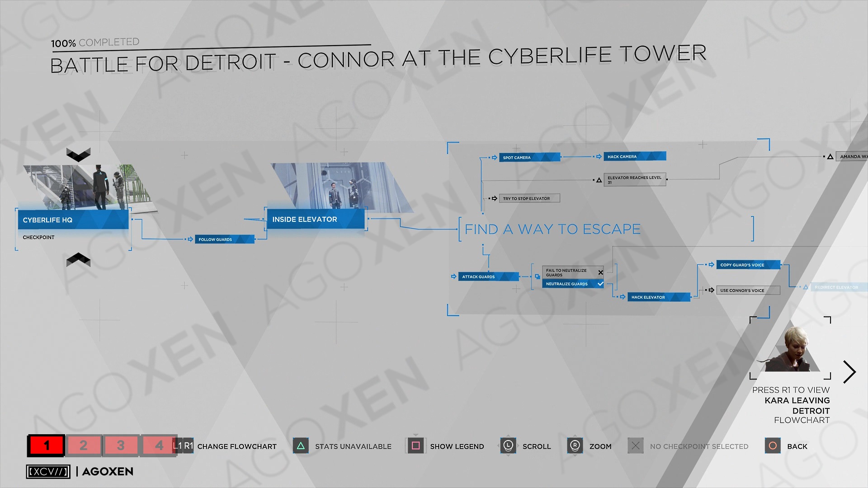
Task: Select the HACK CAMERA action node
Action: pos(634,157)
